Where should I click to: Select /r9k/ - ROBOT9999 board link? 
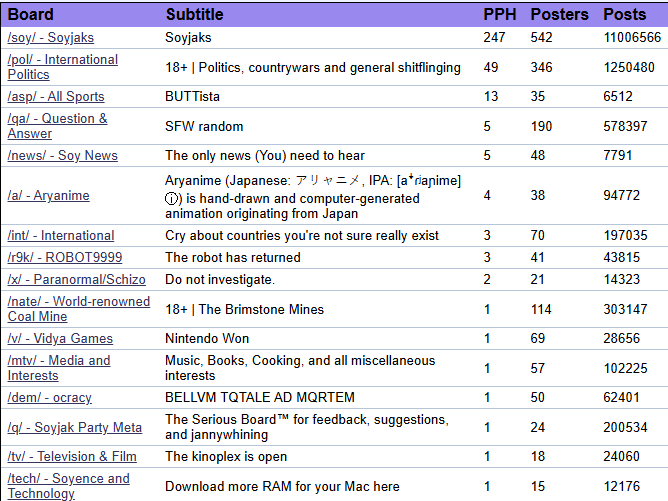tap(65, 257)
